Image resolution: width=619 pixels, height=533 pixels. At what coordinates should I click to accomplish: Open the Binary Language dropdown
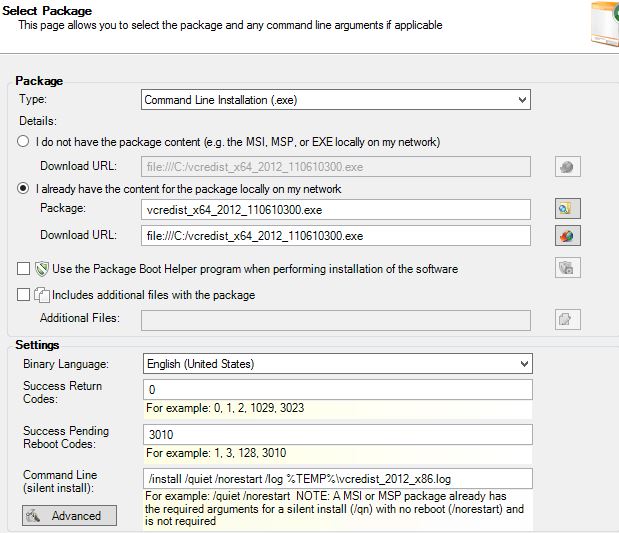[x=338, y=364]
